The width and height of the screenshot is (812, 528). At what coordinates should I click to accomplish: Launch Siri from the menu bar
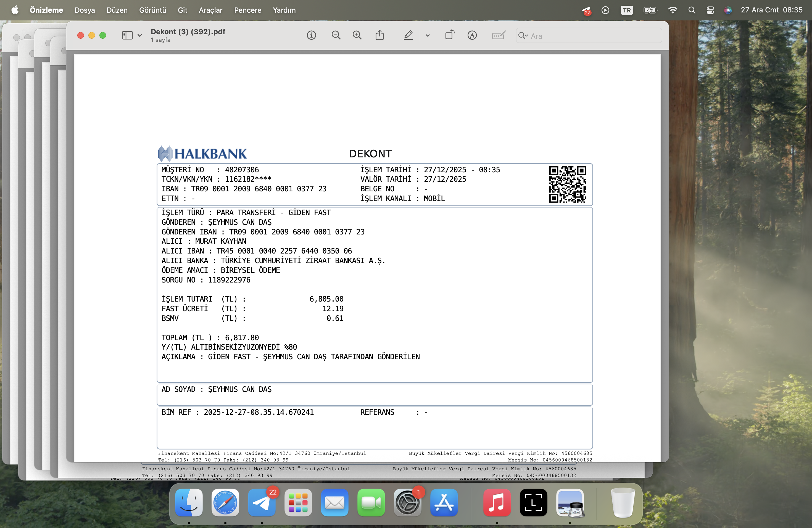[728, 10]
